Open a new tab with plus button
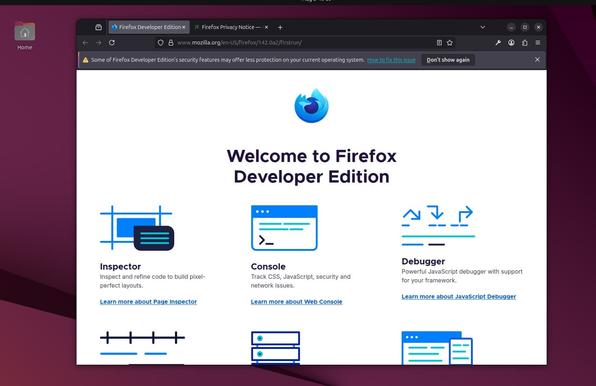This screenshot has height=386, width=596. click(280, 27)
